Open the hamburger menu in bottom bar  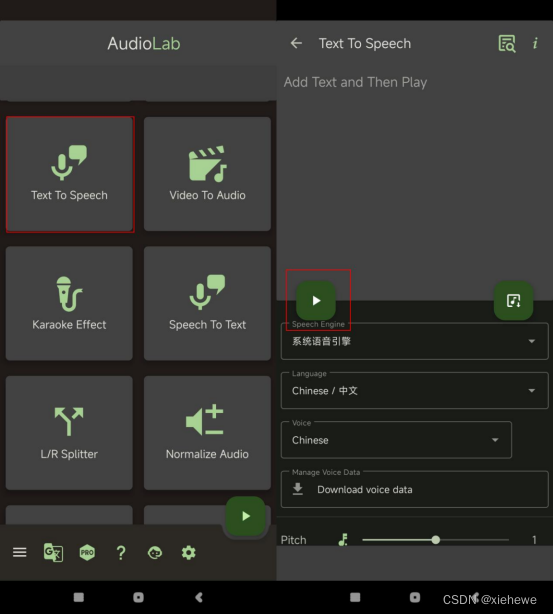coord(20,553)
